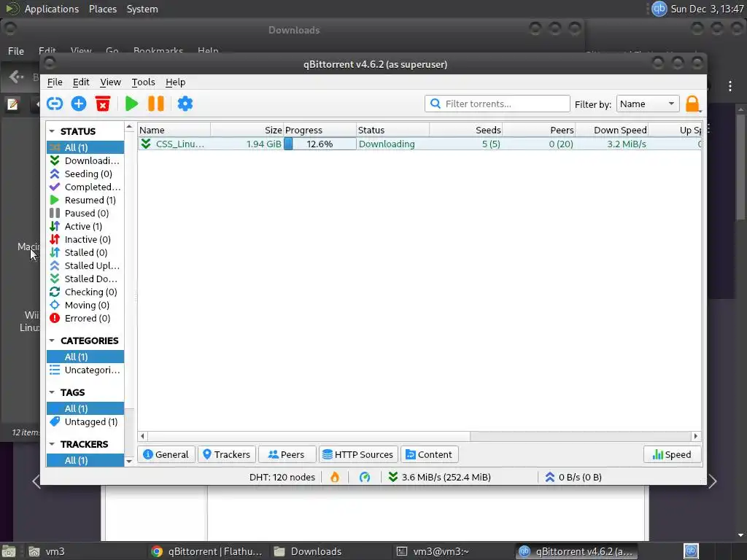Click the orange Pause icon
The width and height of the screenshot is (747, 560).
pyautogui.click(x=156, y=104)
